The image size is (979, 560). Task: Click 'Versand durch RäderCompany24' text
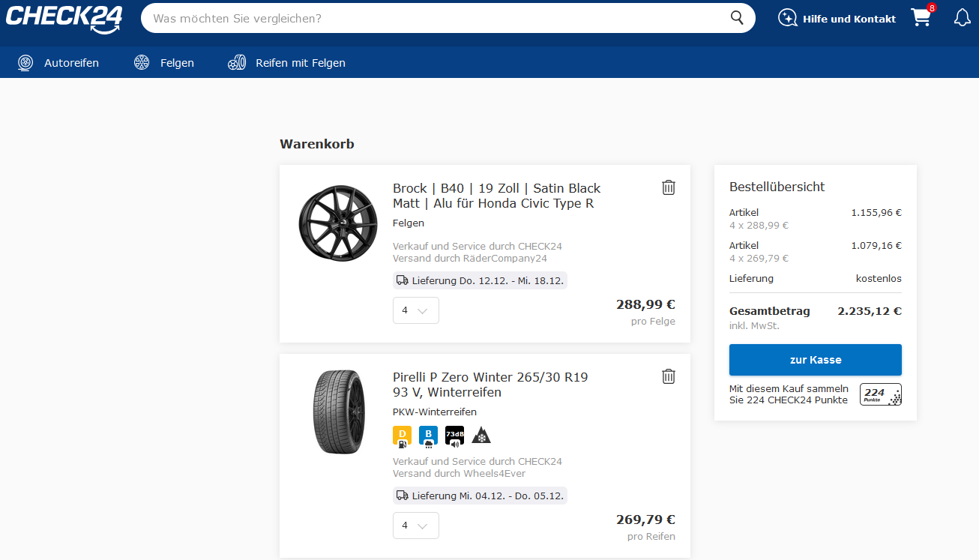pos(470,259)
